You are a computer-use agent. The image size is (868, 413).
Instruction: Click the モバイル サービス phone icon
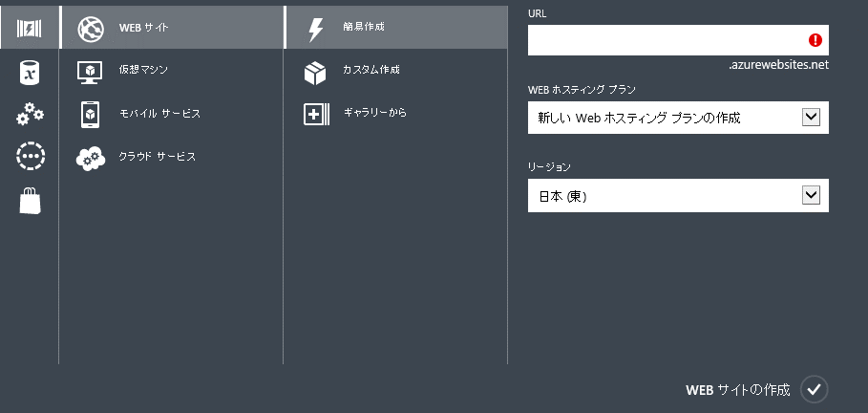(x=90, y=115)
